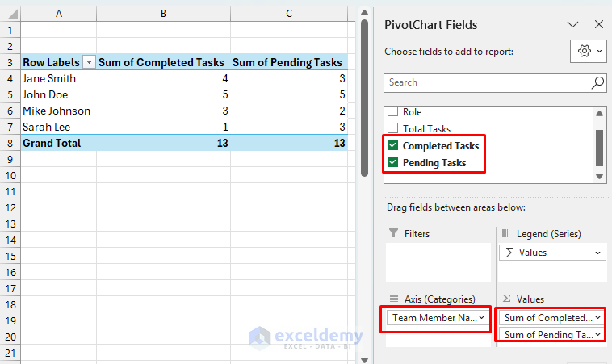This screenshot has width=612, height=364.
Task: Collapse pane options chevron in PivotChart Fields header
Action: click(572, 25)
